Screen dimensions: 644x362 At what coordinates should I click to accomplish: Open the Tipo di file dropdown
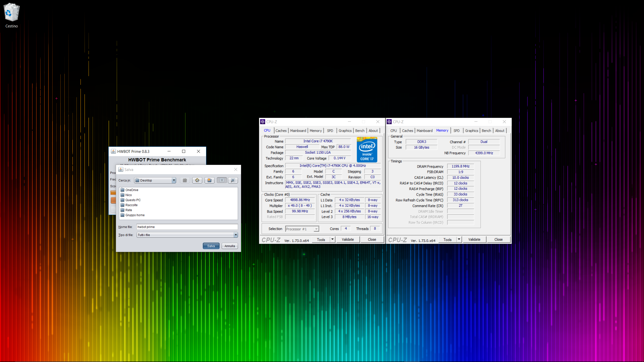pos(187,235)
